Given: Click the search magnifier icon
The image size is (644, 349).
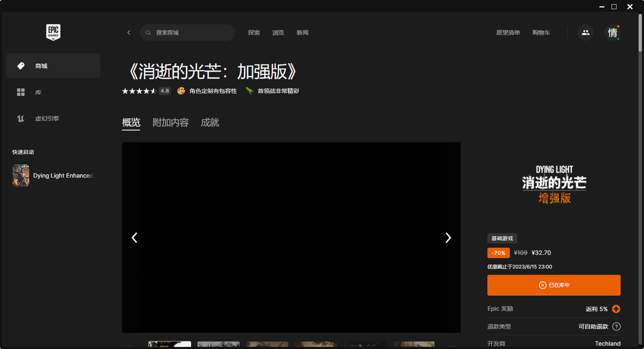Looking at the screenshot, I should 148,32.
